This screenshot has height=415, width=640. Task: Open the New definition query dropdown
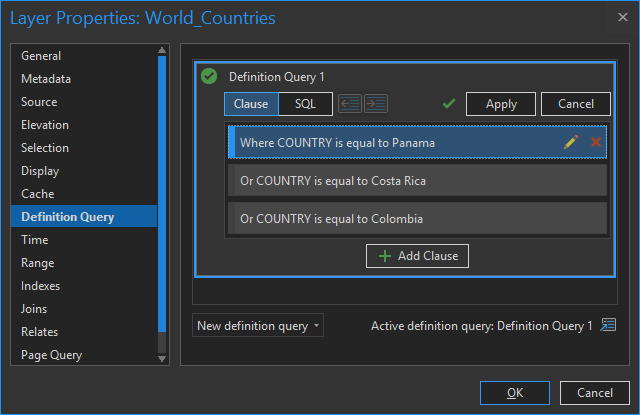point(258,325)
